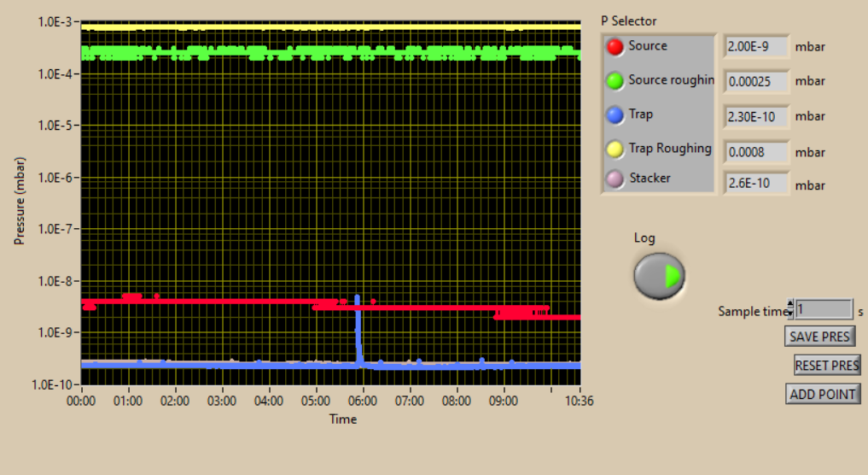Click the Log label above the button
The height and width of the screenshot is (475, 868).
[x=644, y=238]
